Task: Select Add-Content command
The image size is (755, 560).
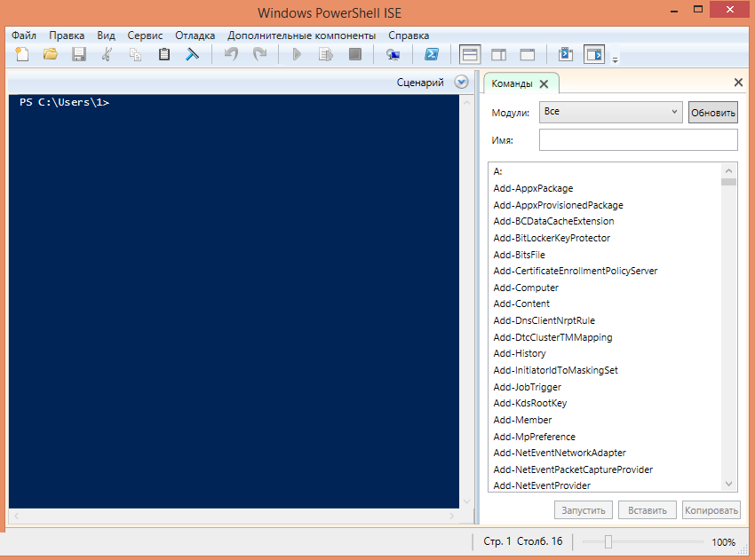Action: [521, 304]
